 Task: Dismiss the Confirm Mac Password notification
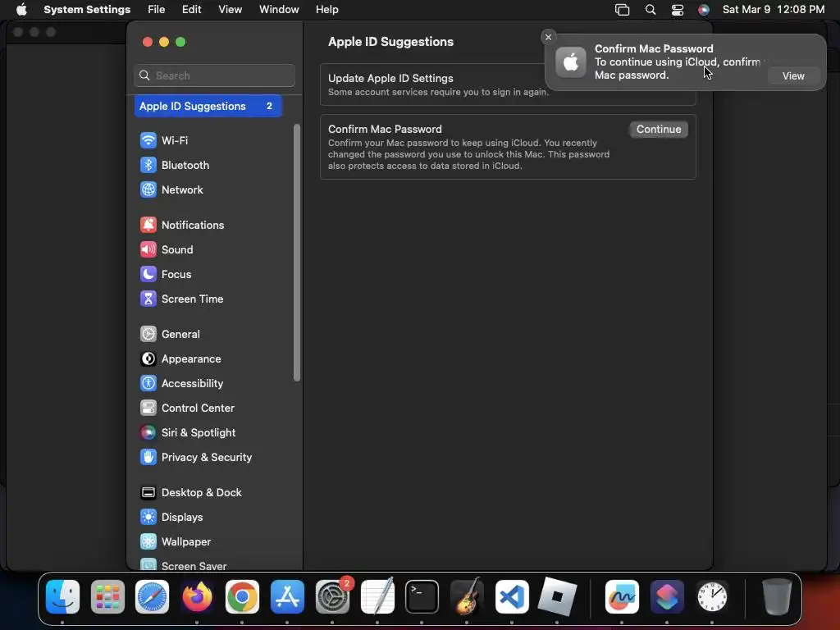[x=548, y=37]
